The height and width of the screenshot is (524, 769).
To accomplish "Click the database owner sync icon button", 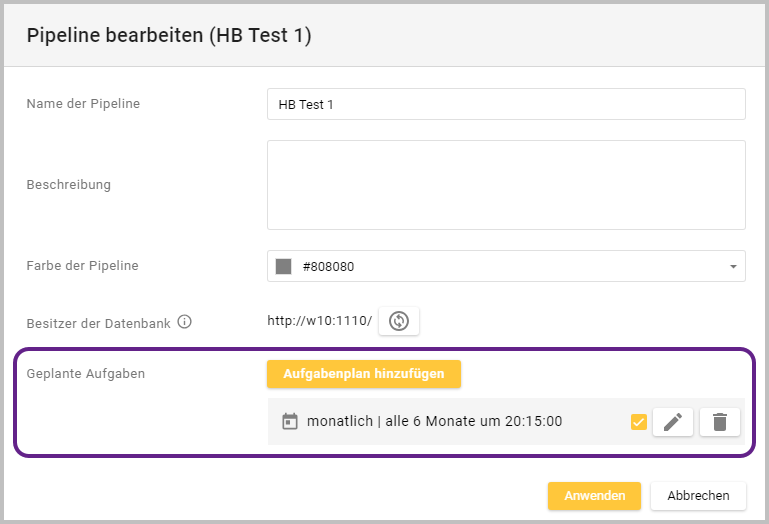I will pyautogui.click(x=399, y=321).
